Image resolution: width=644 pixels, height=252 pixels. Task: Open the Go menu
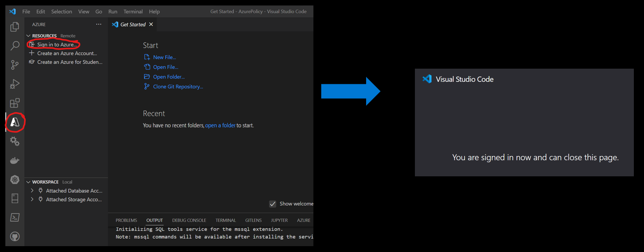[x=99, y=11]
